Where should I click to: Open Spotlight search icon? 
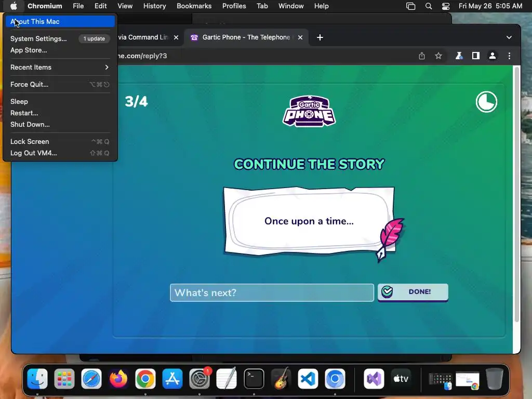(429, 6)
